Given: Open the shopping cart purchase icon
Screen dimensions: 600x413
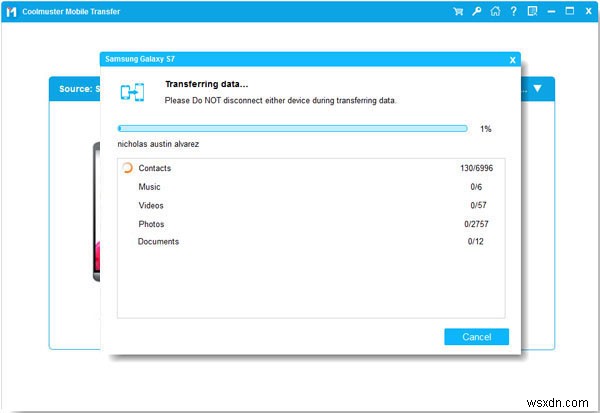Looking at the screenshot, I should pos(458,11).
